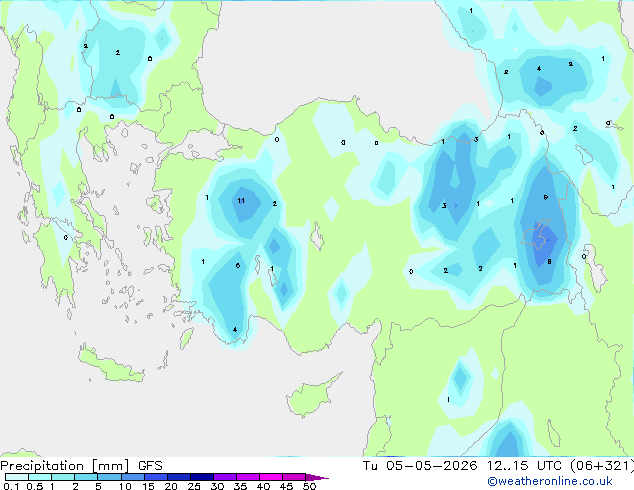Screen dimensions: 634x490
Task: Click the legend label '10'
Action: pos(125,486)
